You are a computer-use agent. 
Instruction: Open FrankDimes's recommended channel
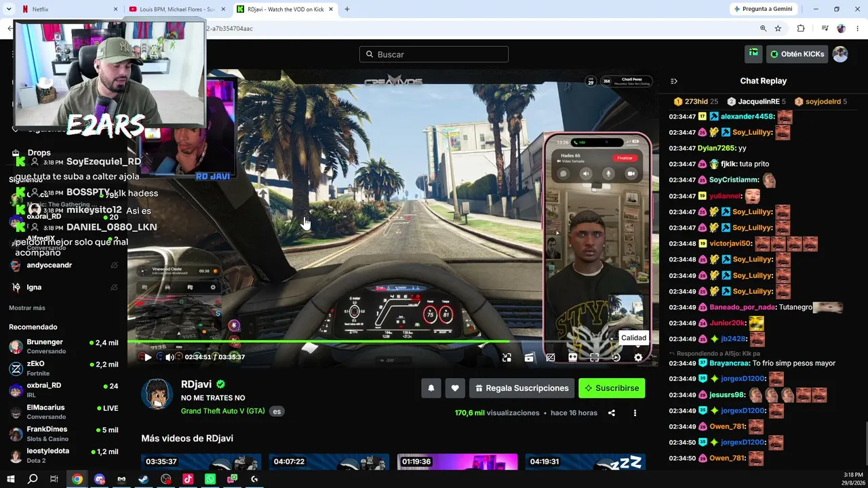64,434
